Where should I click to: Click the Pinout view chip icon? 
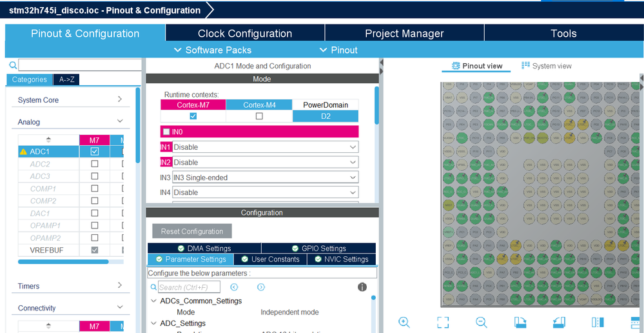456,66
